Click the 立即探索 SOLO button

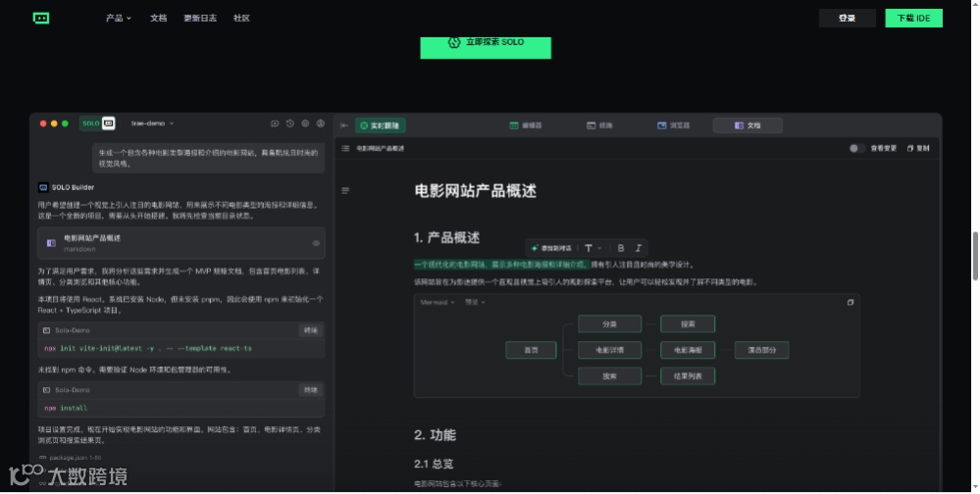tap(486, 47)
